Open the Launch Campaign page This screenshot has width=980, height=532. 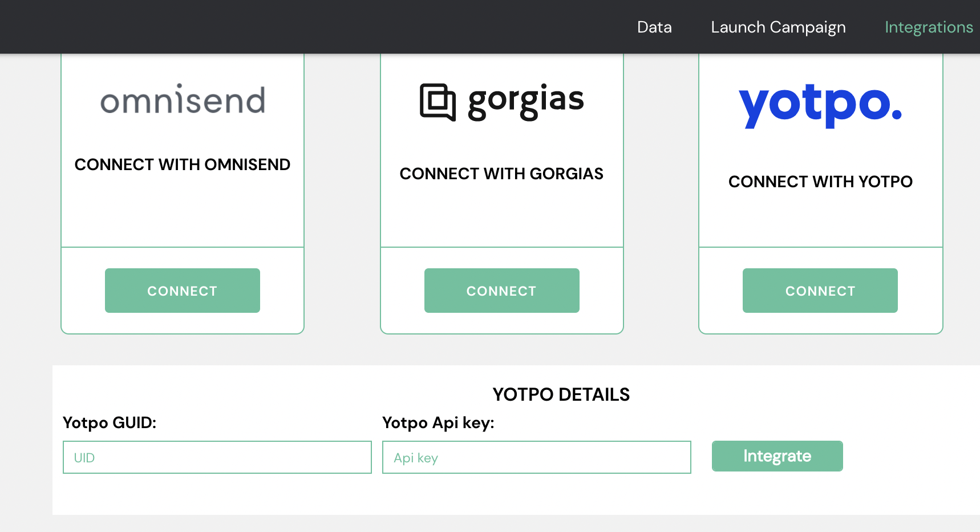pyautogui.click(x=778, y=27)
